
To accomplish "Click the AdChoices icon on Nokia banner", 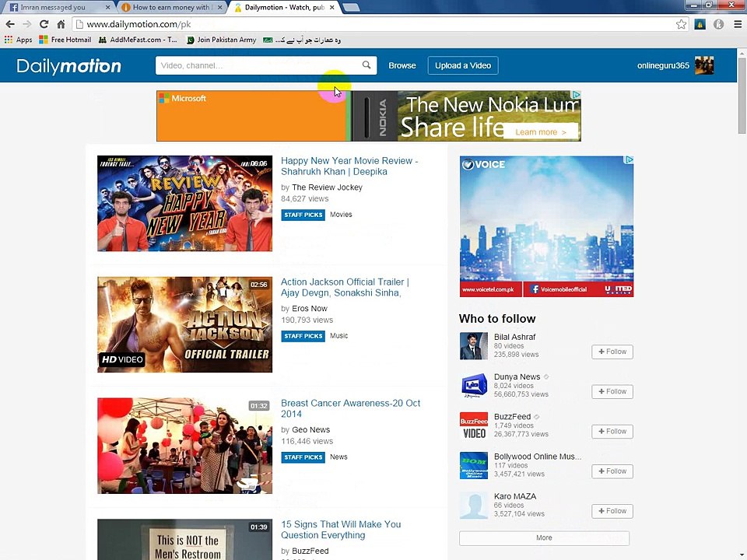I will pyautogui.click(x=577, y=95).
